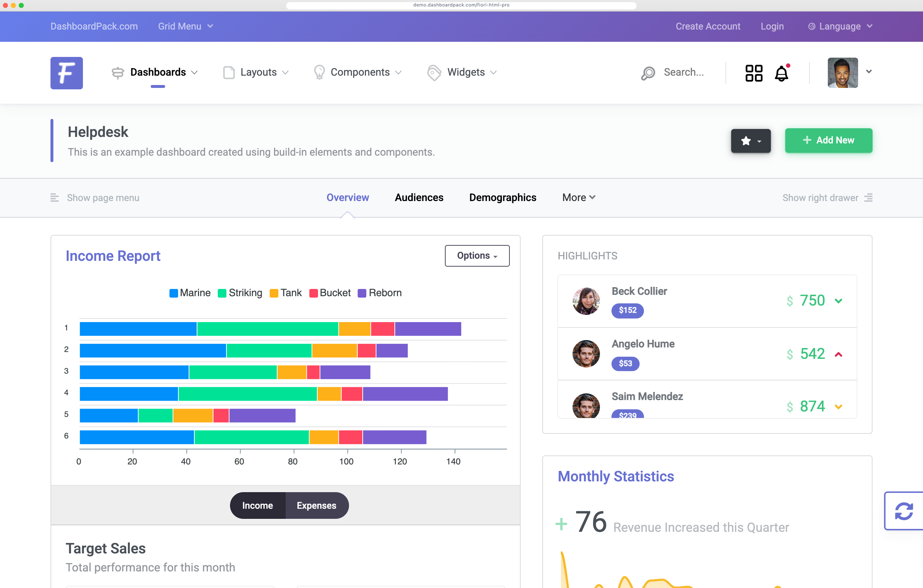This screenshot has width=923, height=588.
Task: Click the DashboardPack.com link
Action: [x=94, y=26]
